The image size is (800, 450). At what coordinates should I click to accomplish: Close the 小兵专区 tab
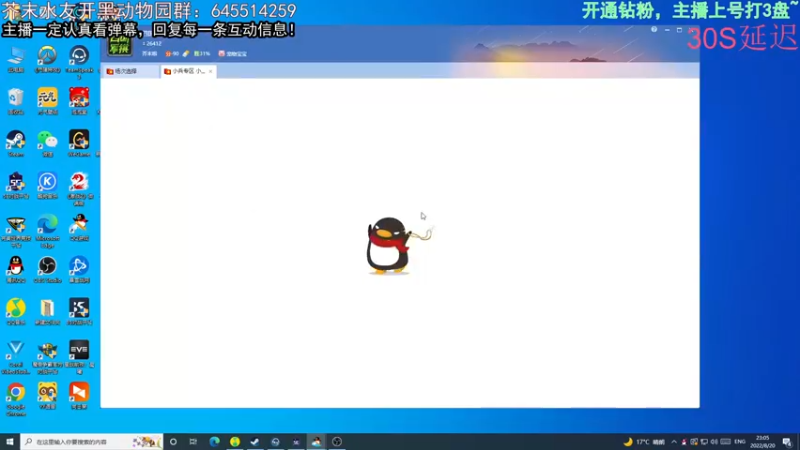click(x=210, y=71)
